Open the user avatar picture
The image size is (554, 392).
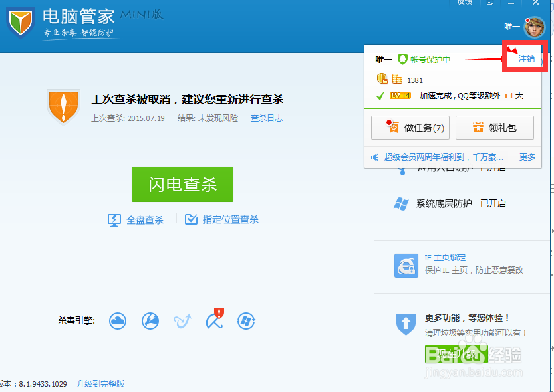pos(534,27)
